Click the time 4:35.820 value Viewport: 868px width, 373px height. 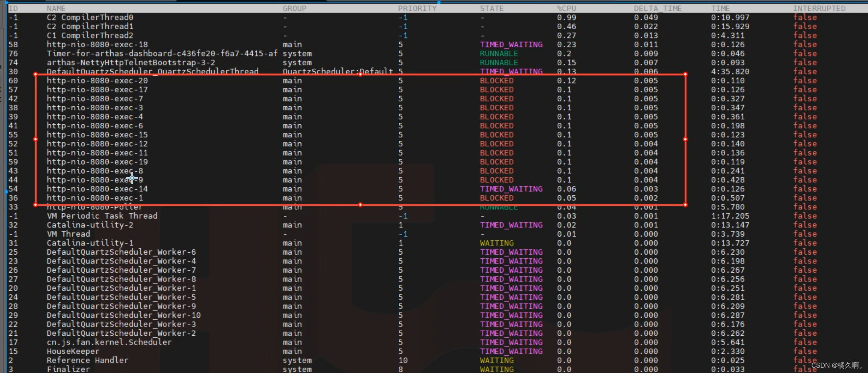[x=730, y=72]
